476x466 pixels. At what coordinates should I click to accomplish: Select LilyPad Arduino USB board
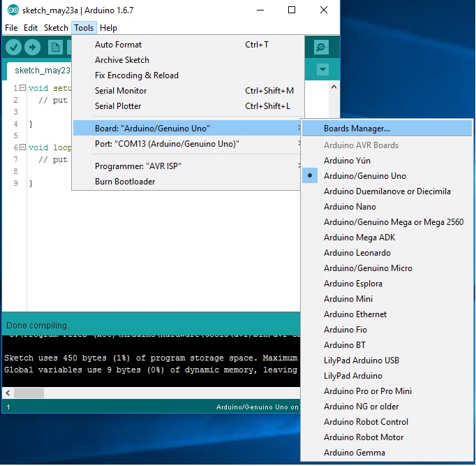tap(387, 361)
